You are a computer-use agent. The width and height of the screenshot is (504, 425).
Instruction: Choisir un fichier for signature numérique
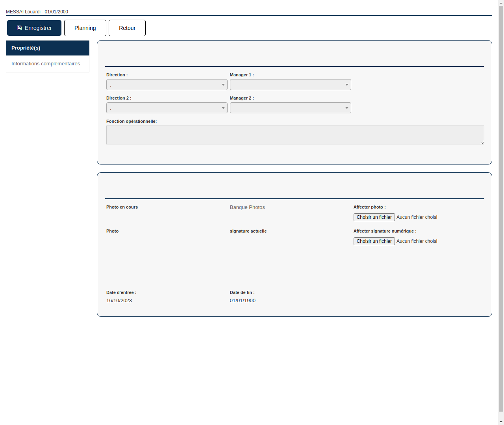374,241
